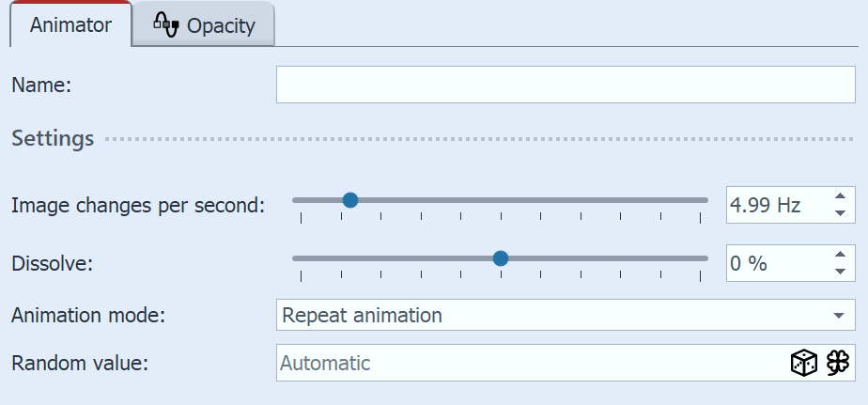
Task: Open the Animation mode dropdown
Action: pyautogui.click(x=566, y=315)
